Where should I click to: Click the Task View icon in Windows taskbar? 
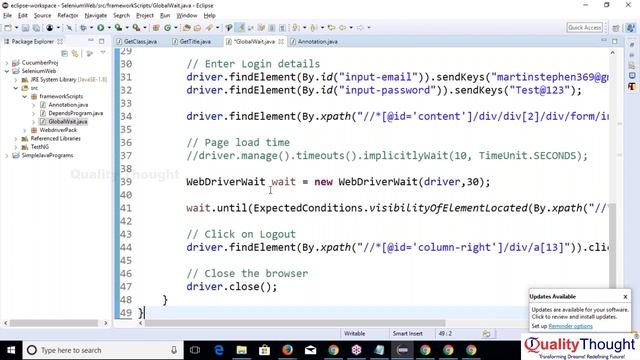[195, 350]
